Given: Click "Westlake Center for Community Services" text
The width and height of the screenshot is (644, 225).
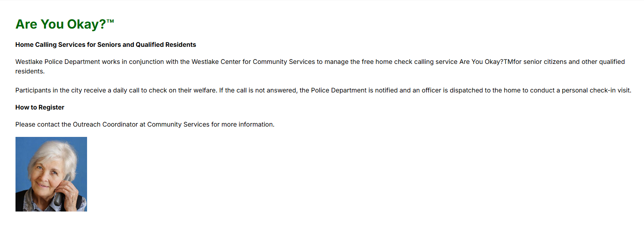Looking at the screenshot, I should click(x=253, y=62).
